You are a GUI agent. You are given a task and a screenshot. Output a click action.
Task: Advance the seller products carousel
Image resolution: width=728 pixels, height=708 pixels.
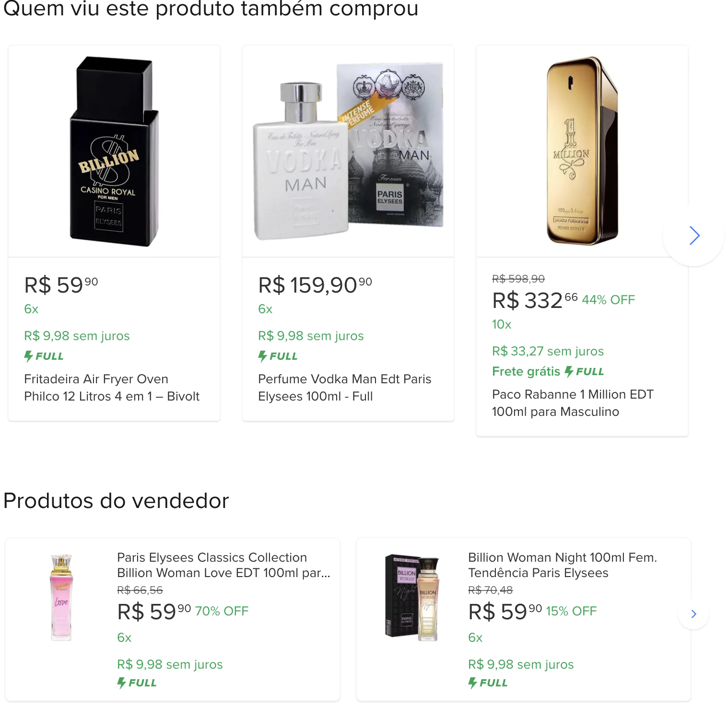tap(693, 614)
